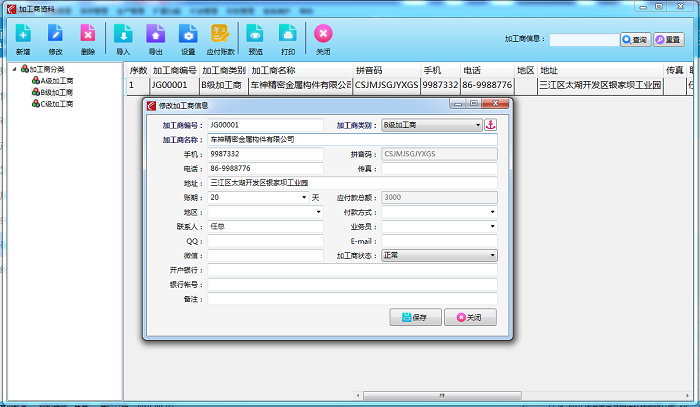Click the QQ input field

point(265,241)
